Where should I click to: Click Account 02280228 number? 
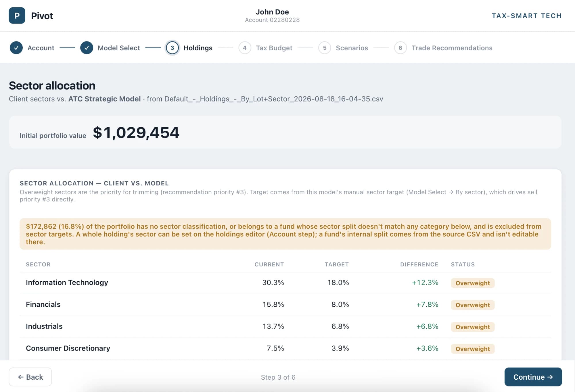click(272, 20)
